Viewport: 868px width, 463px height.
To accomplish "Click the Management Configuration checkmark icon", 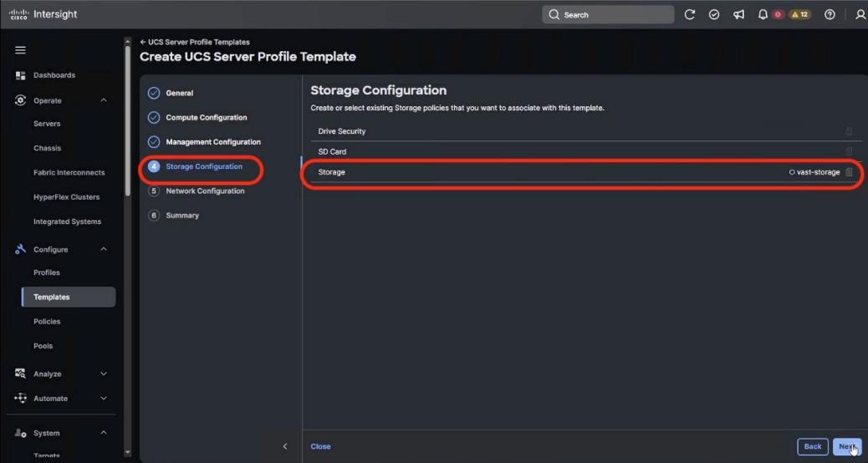I will (154, 142).
